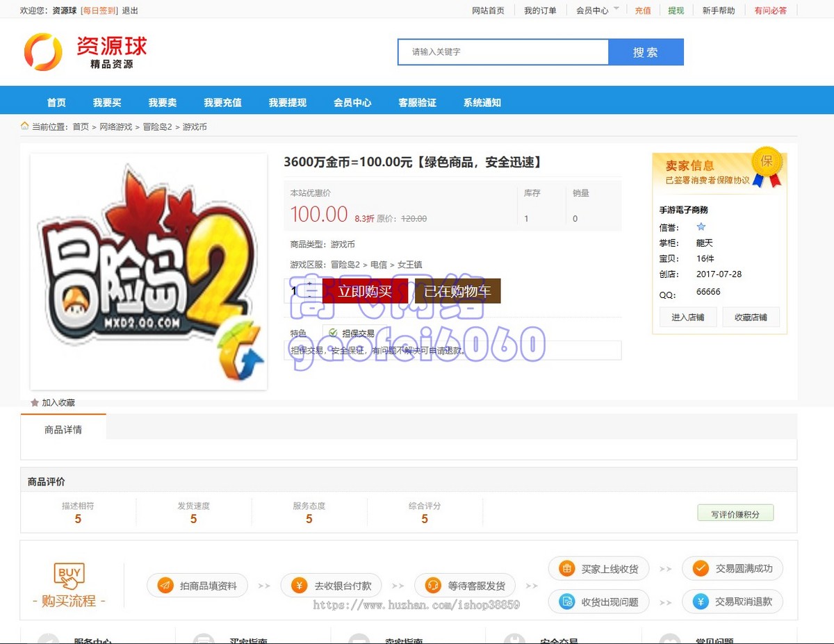Open the 会员中心 dropdown arrow in top bar
The image size is (834, 644).
coord(616,9)
